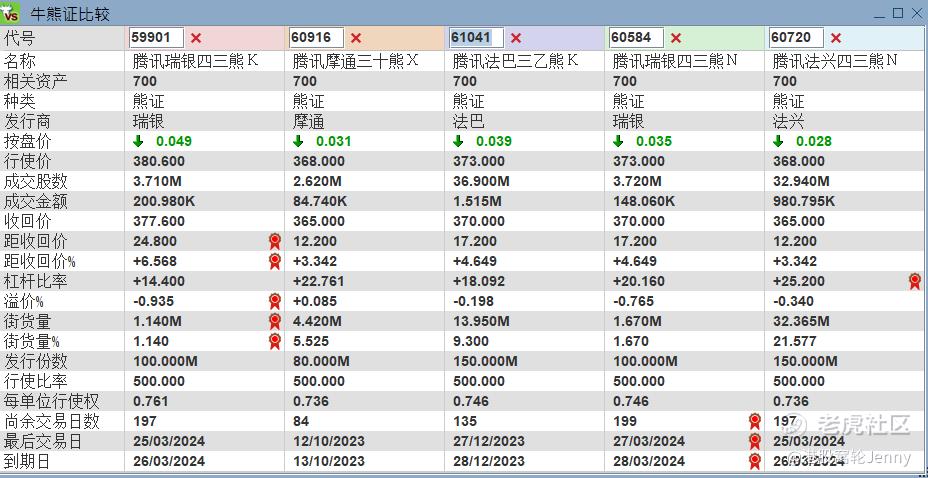
Task: Click the red ribbon badge beside 199 days
Action: point(755,421)
